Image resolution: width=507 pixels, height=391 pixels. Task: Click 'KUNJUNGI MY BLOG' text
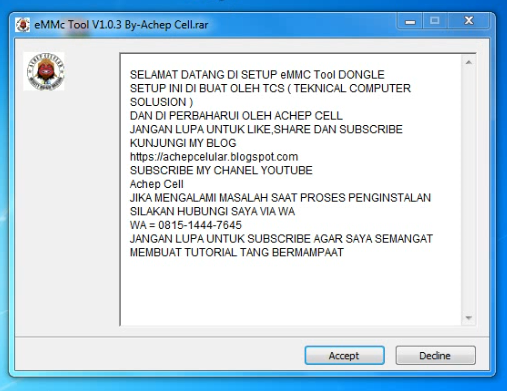click(183, 143)
